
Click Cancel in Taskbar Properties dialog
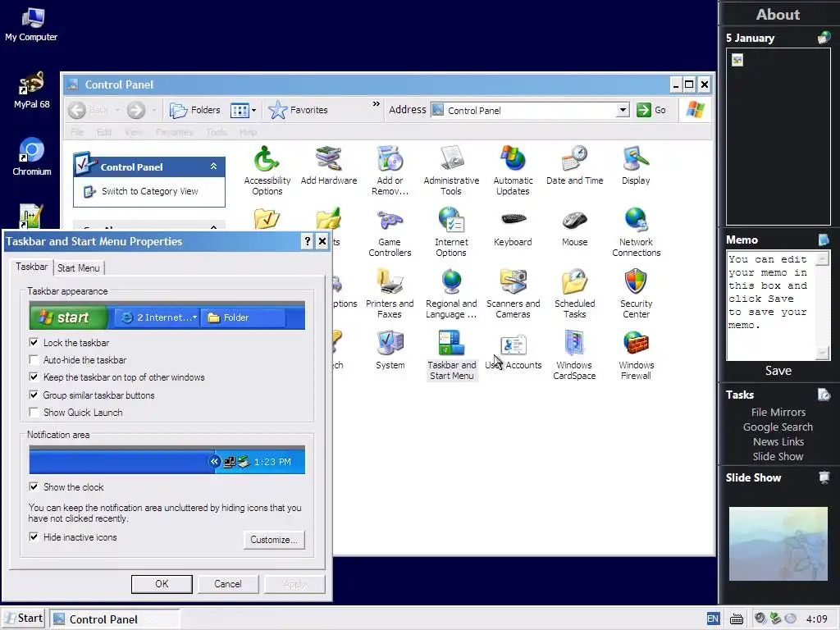tap(228, 584)
